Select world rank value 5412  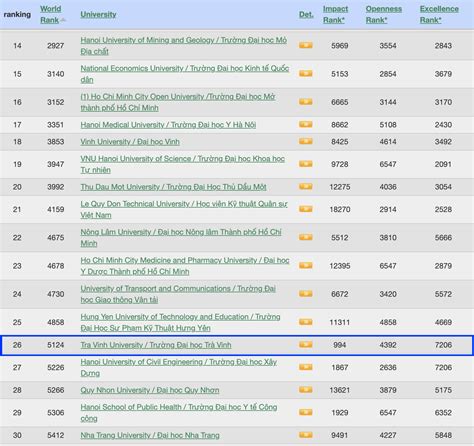[55, 435]
